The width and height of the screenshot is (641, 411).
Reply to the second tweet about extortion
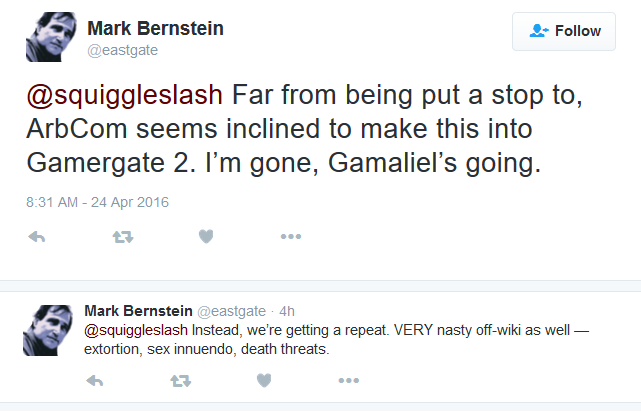click(x=95, y=381)
